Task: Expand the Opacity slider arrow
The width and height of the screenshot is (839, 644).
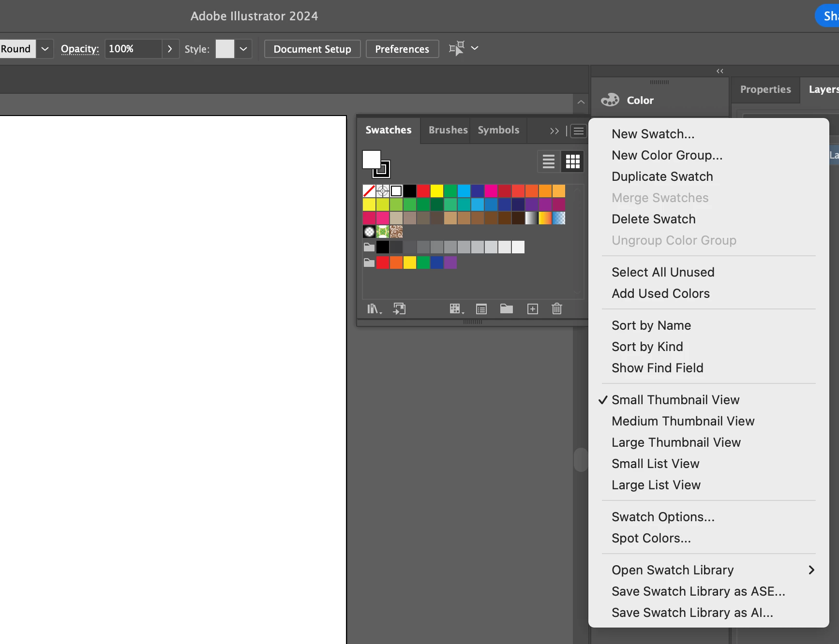Action: 170,49
